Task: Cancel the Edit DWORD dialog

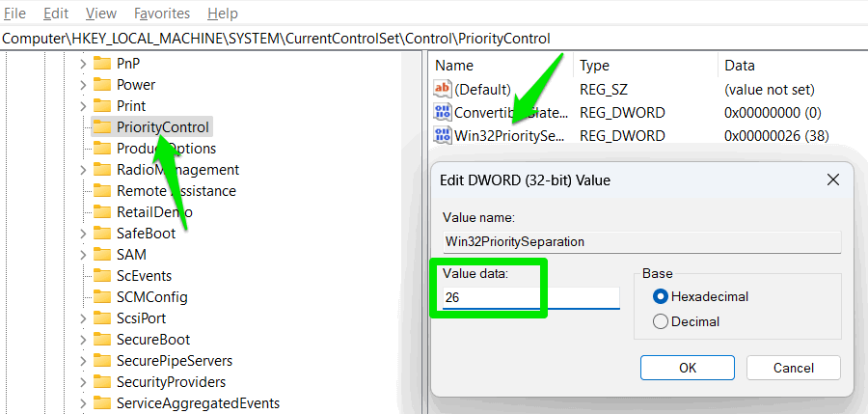Action: 793,368
